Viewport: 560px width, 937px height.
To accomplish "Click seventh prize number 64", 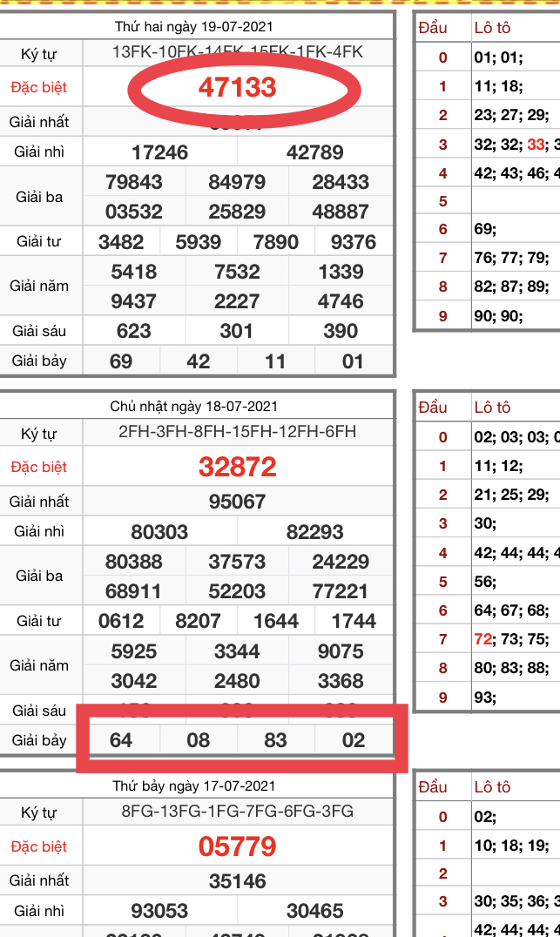I will pos(121,740).
